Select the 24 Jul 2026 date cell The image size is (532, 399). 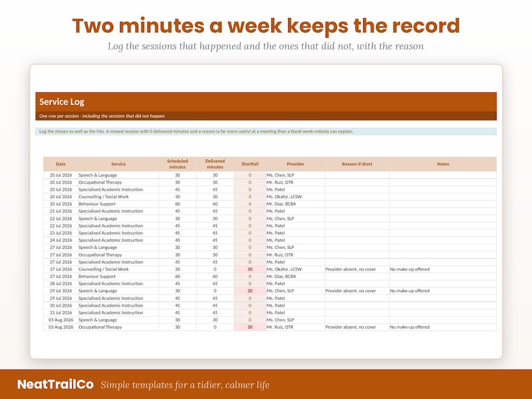coord(61,240)
